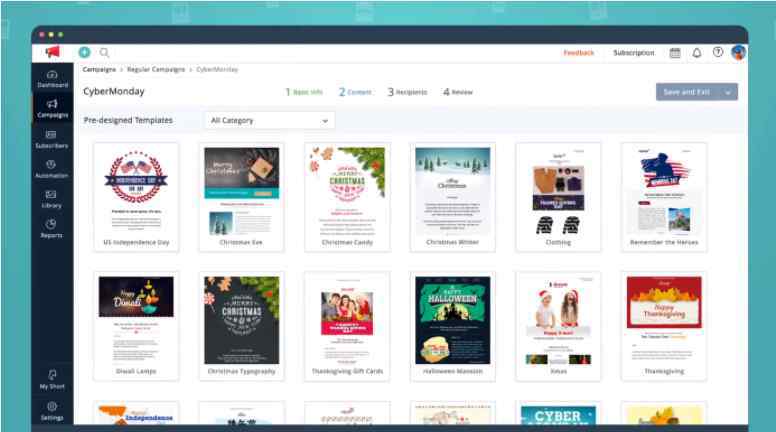Select the US Independence Day template
Image resolution: width=776 pixels, height=432 pixels.
tap(136, 197)
